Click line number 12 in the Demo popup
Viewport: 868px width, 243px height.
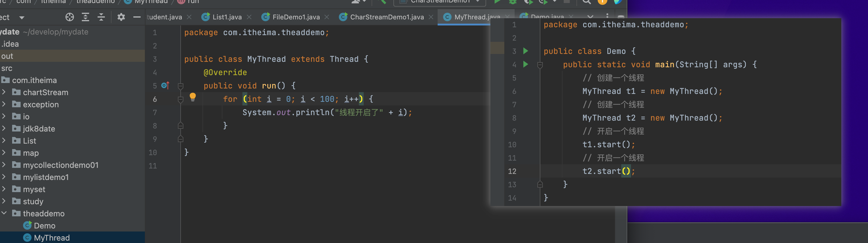512,171
